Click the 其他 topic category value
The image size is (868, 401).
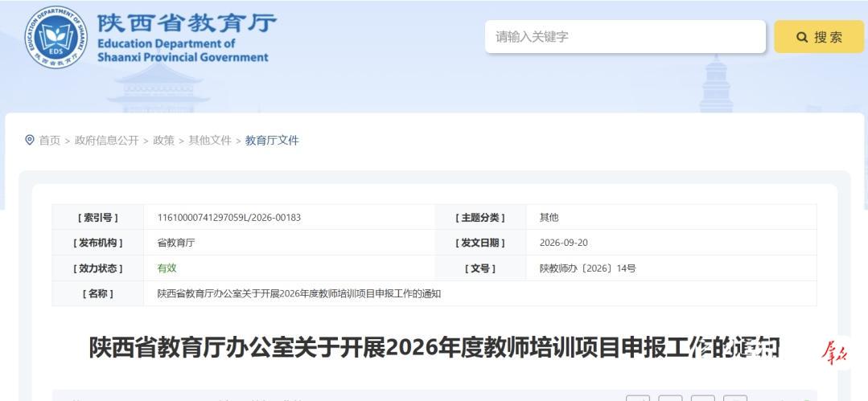click(549, 217)
